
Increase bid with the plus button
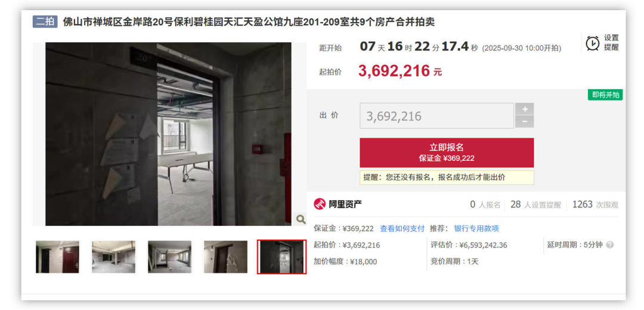coord(525,109)
